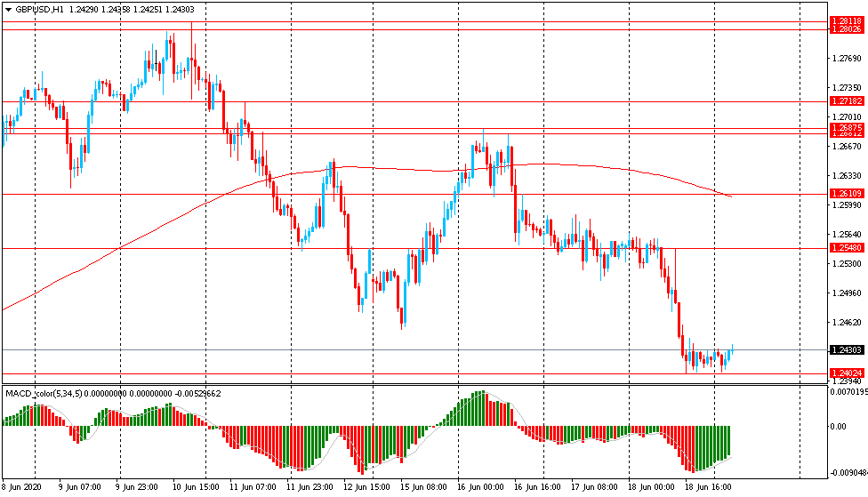The width and height of the screenshot is (868, 497).
Task: Click the 10 Jun 15:00 time label
Action: point(196,487)
